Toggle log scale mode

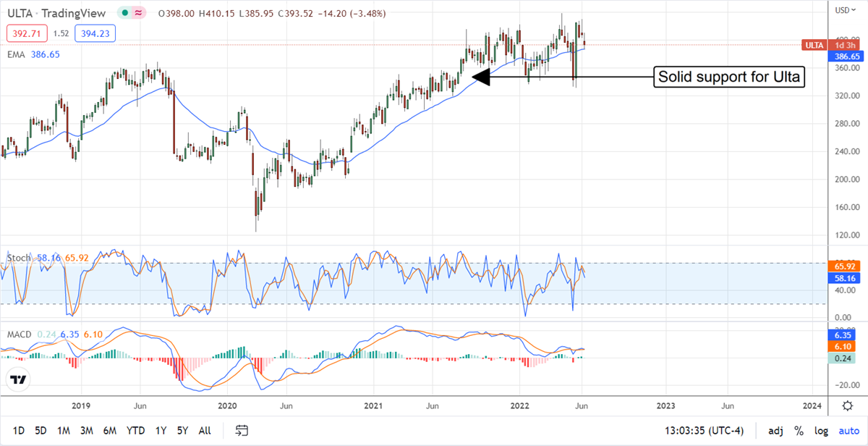coord(820,431)
